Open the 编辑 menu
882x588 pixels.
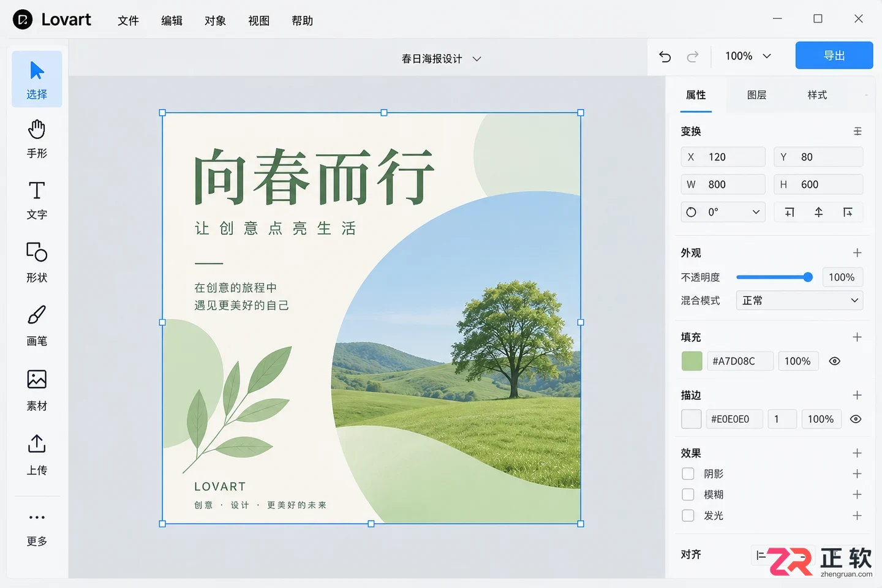171,21
